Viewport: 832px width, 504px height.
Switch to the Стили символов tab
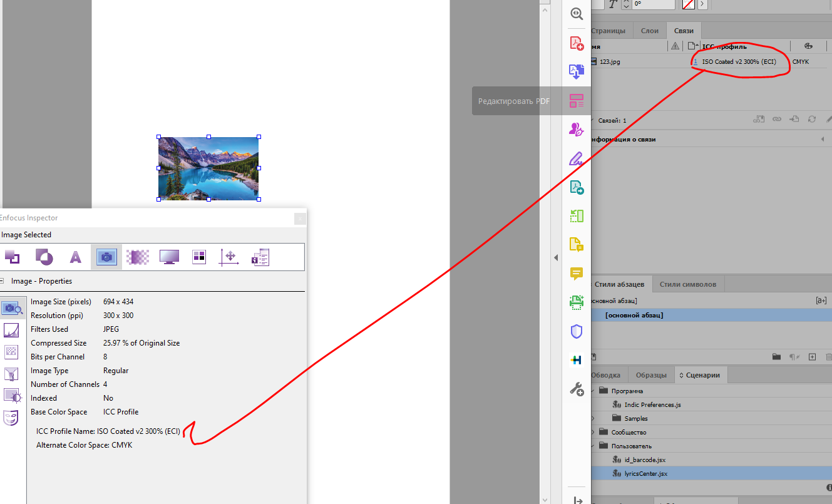click(688, 284)
